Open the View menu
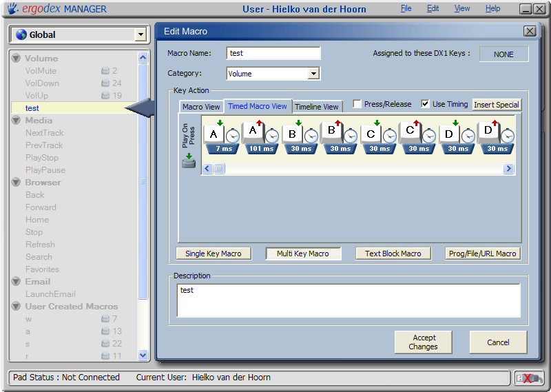The width and height of the screenshot is (551, 392). (x=461, y=8)
